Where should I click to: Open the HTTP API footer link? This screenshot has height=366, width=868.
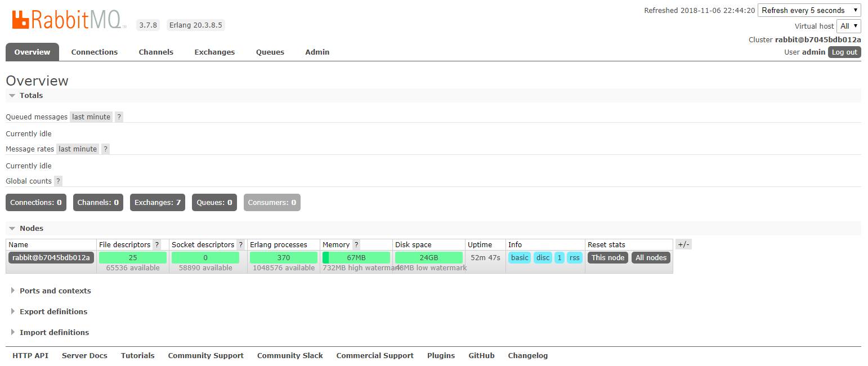tap(30, 356)
